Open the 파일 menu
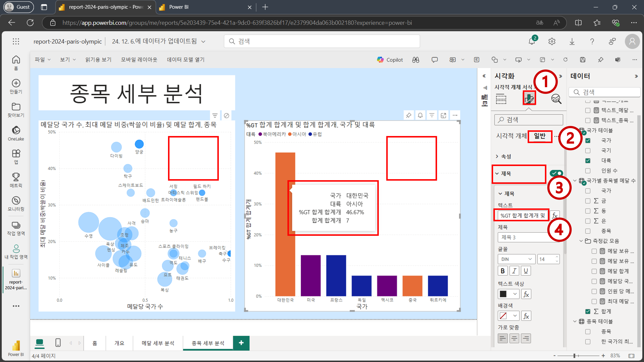 [42, 60]
